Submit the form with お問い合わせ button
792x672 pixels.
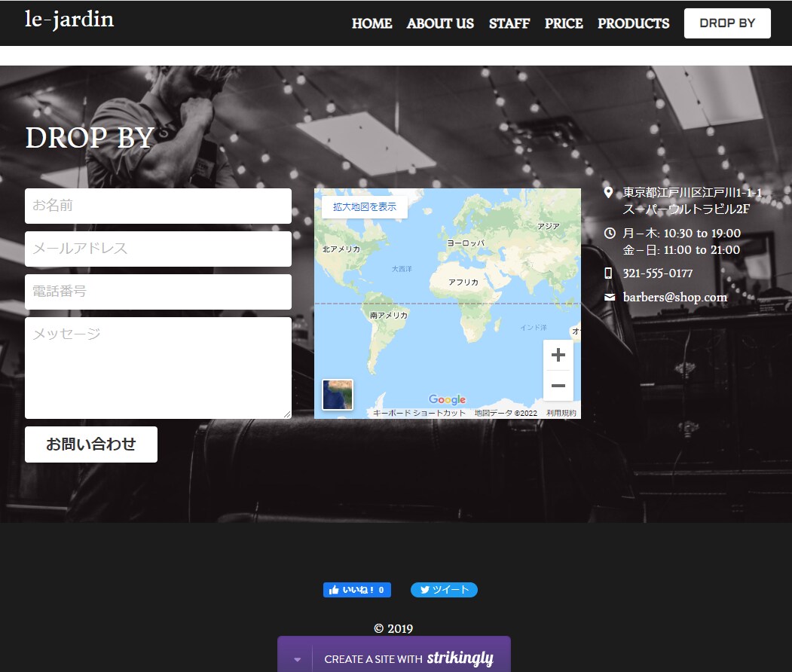point(91,444)
